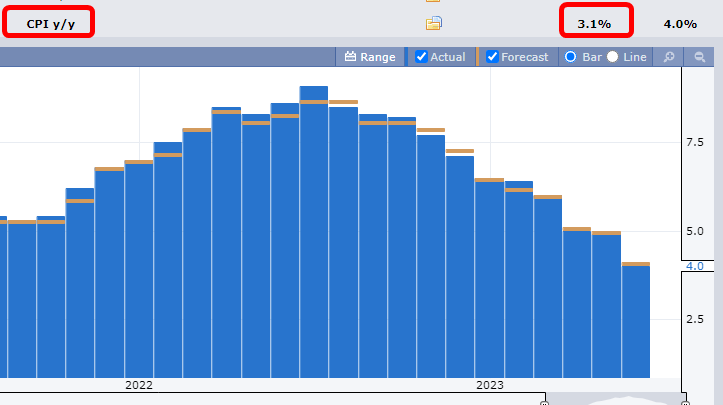Toggle the Actual checkbox off
This screenshot has width=723, height=405.
pyautogui.click(x=422, y=57)
